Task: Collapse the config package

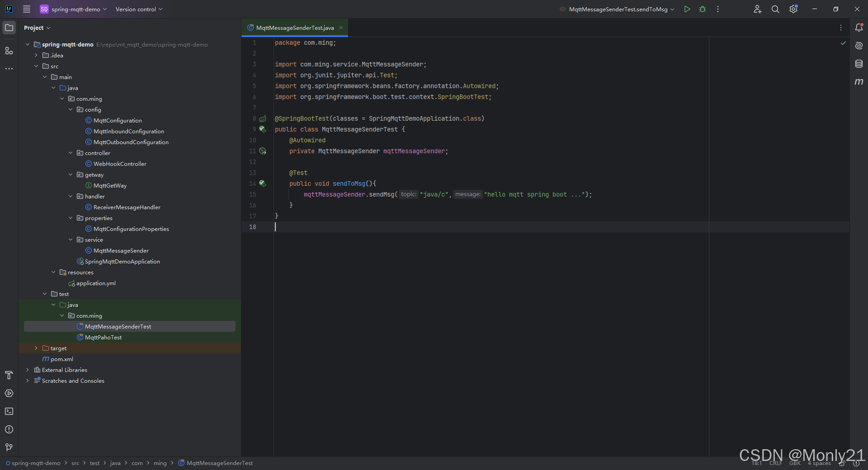Action: [71, 109]
